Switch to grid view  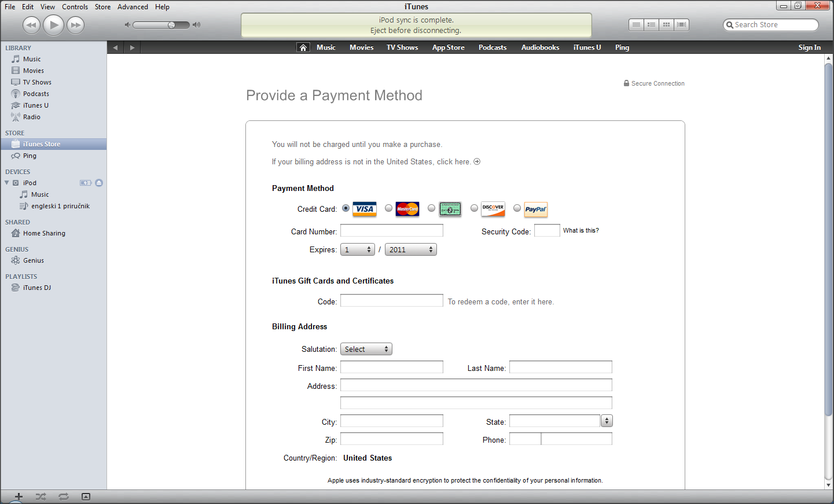[x=666, y=25]
